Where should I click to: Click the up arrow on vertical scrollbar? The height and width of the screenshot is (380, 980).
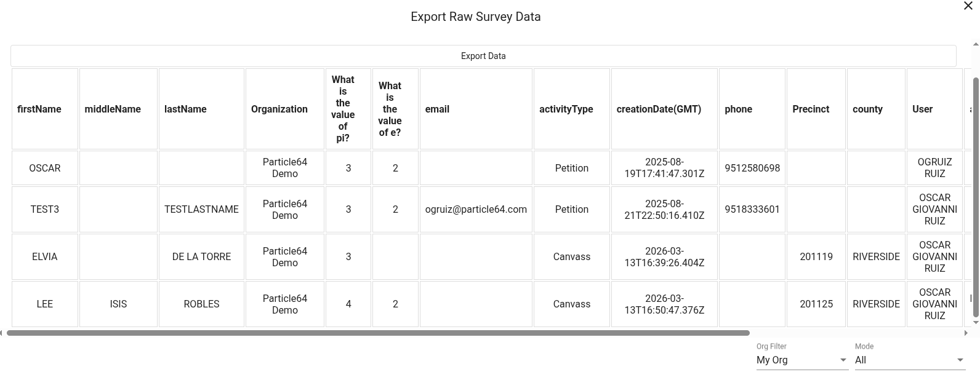point(976,44)
